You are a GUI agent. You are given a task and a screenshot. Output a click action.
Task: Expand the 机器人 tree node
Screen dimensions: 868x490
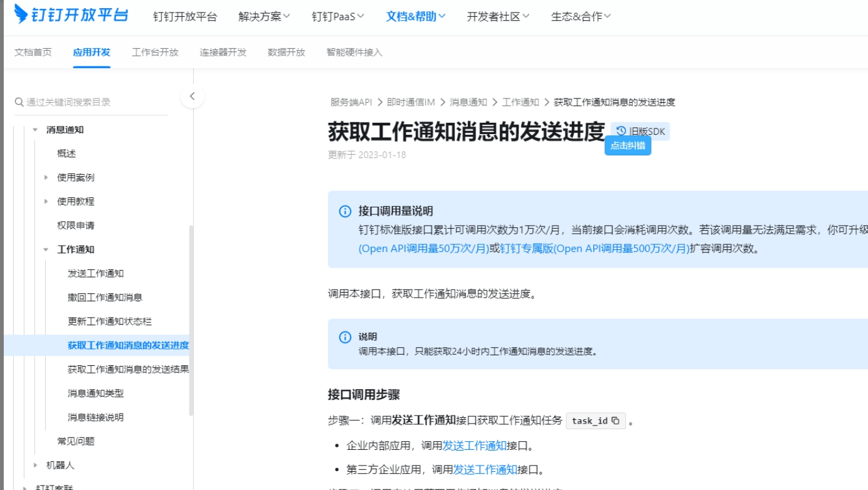click(35, 465)
